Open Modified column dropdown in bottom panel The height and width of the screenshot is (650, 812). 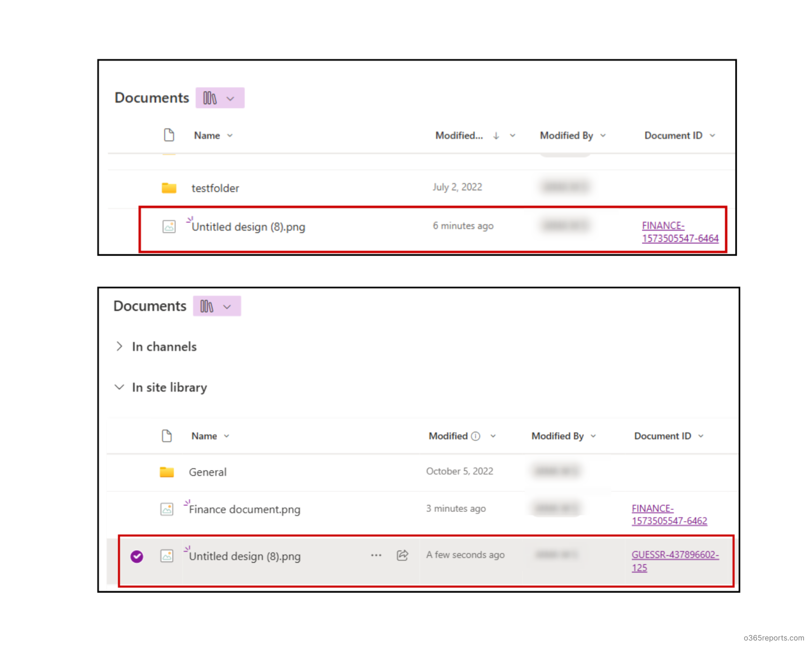click(x=493, y=436)
